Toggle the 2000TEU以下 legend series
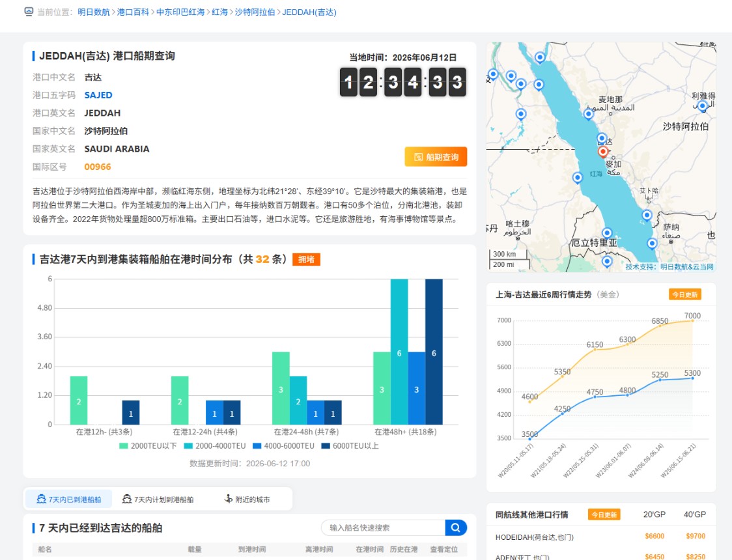The width and height of the screenshot is (732, 560). [x=148, y=446]
